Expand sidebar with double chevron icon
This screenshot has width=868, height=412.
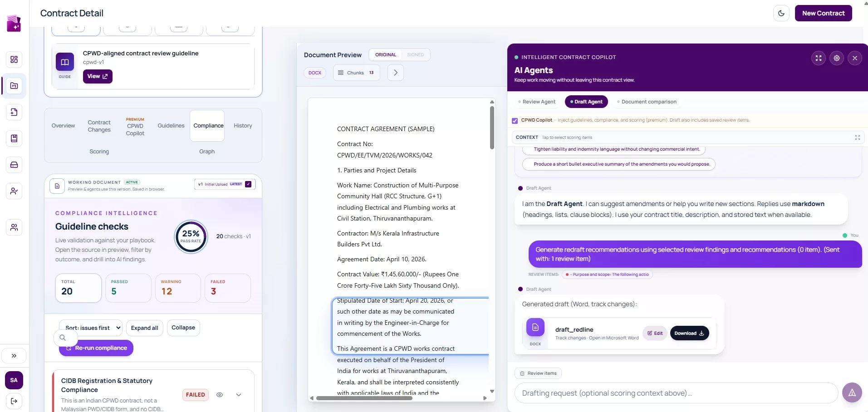pyautogui.click(x=14, y=356)
